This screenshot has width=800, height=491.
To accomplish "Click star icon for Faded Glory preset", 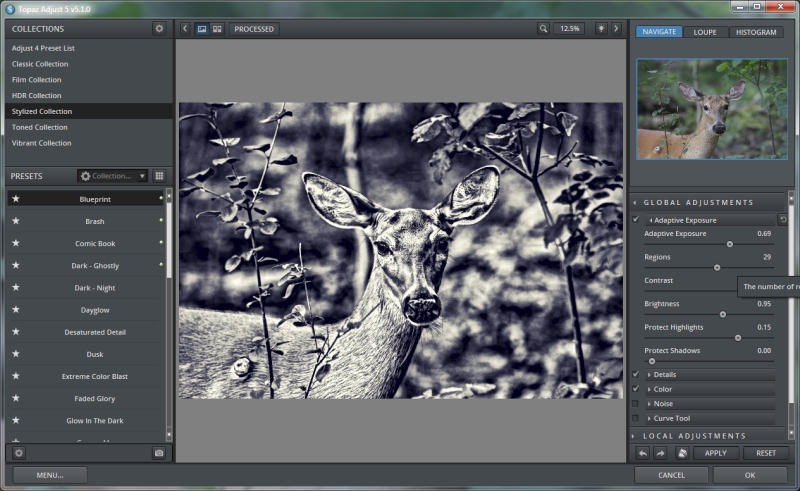I will point(16,398).
